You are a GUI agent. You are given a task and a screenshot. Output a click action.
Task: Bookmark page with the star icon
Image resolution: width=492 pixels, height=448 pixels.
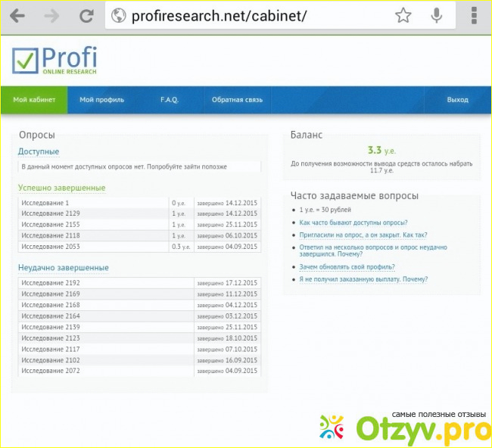tap(403, 16)
